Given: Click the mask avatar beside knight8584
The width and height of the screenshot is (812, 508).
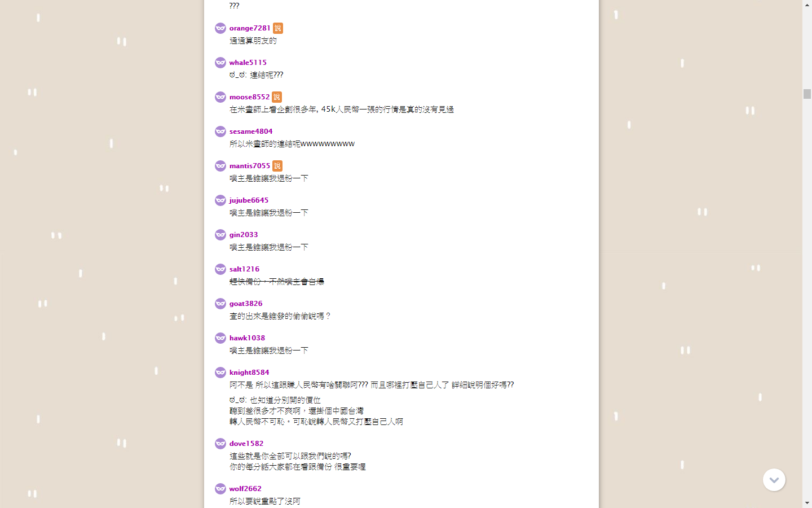Looking at the screenshot, I should [220, 373].
